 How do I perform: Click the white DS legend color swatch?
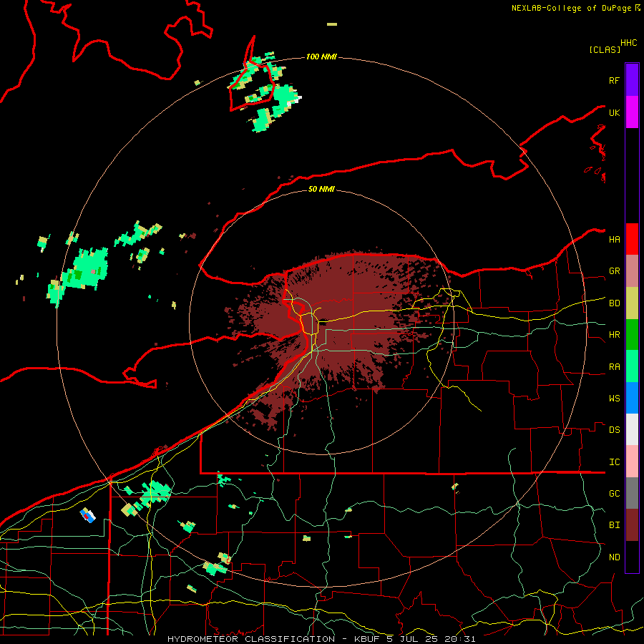point(632,429)
